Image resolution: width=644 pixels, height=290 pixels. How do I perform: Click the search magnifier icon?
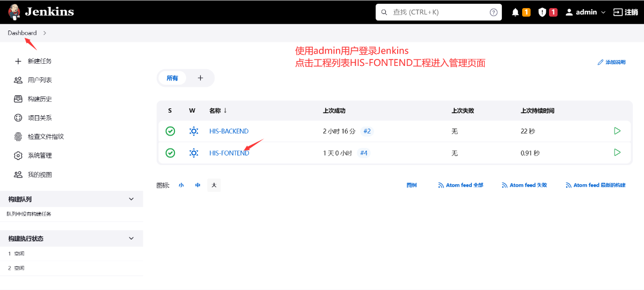pos(384,12)
